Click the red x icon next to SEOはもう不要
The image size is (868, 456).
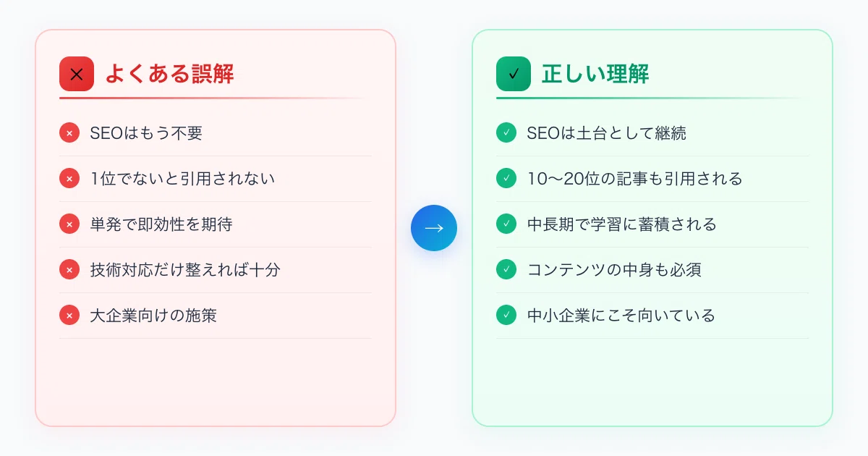click(69, 133)
